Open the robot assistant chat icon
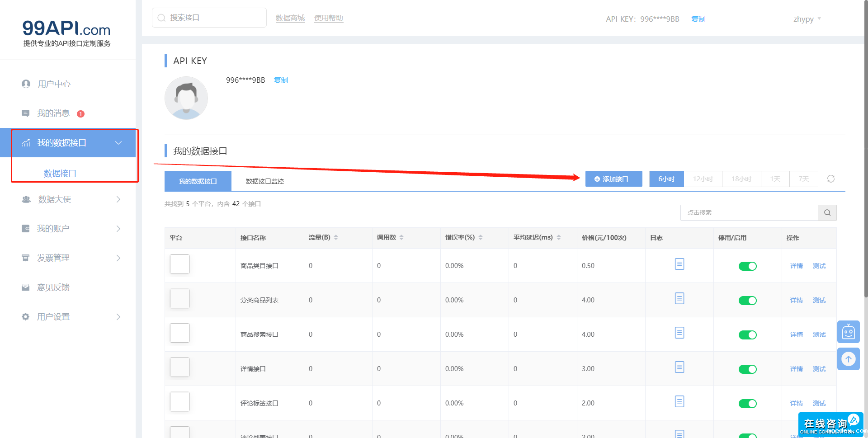868x438 pixels. [848, 332]
